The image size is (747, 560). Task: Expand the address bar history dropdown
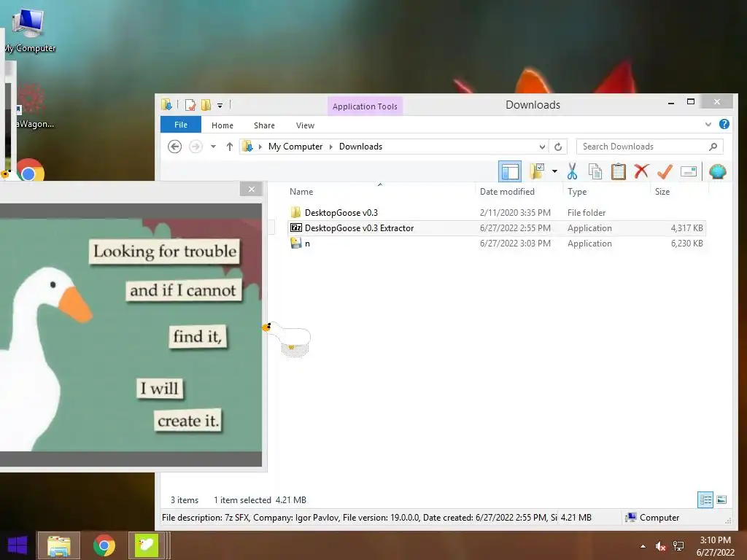pyautogui.click(x=542, y=147)
